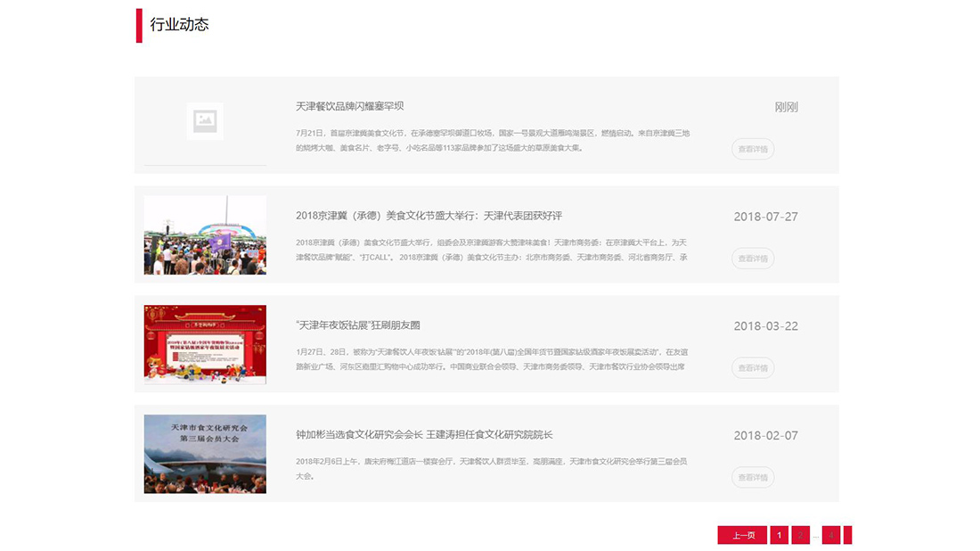Screen dimensions: 980x551
Task: Click the date 2018-02-07
Action: coord(765,435)
